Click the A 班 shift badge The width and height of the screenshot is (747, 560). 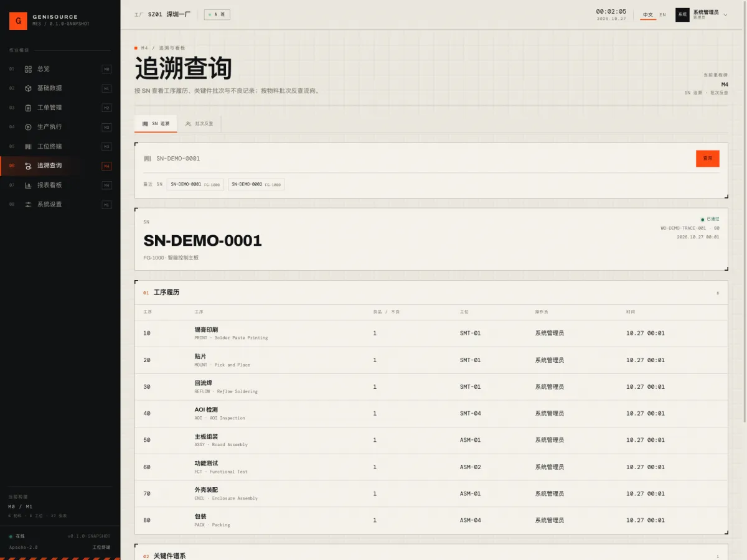point(217,14)
